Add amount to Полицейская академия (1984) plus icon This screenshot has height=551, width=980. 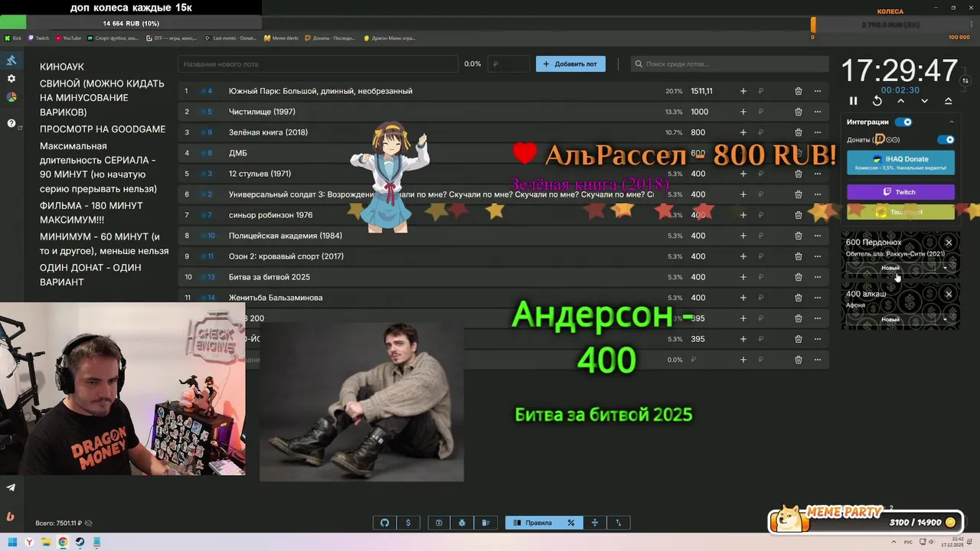click(743, 236)
